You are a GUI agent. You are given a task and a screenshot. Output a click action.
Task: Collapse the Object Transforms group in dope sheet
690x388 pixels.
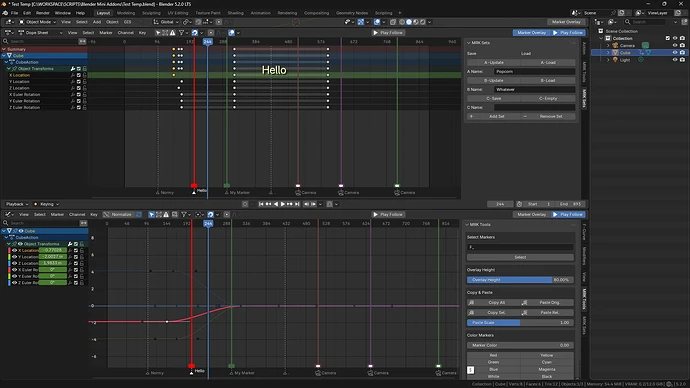click(8, 69)
